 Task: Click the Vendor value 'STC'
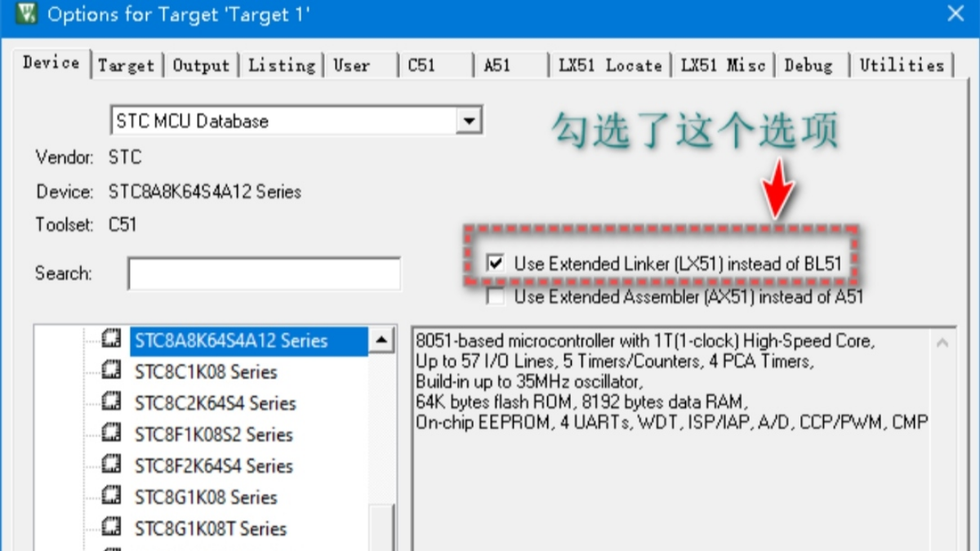click(x=125, y=157)
